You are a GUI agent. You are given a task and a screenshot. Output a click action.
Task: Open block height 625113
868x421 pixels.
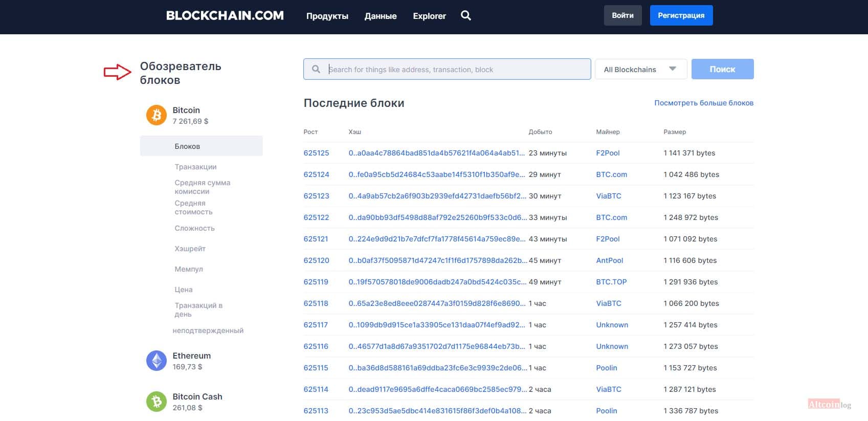316,411
